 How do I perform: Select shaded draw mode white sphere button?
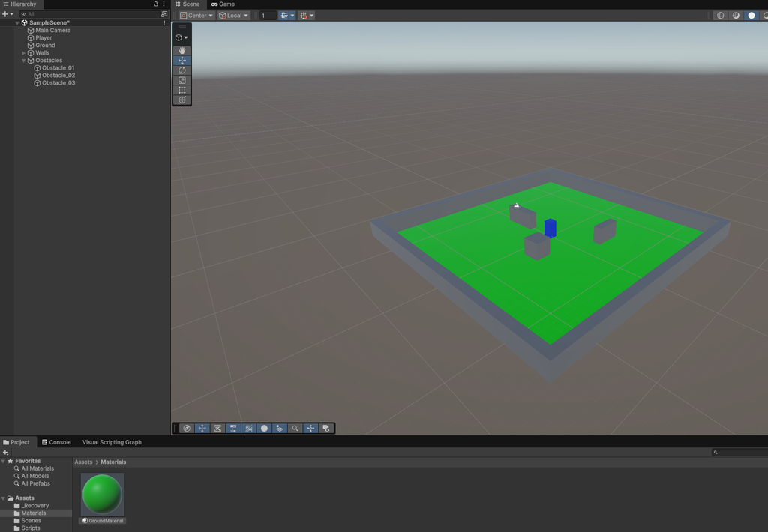coord(751,16)
